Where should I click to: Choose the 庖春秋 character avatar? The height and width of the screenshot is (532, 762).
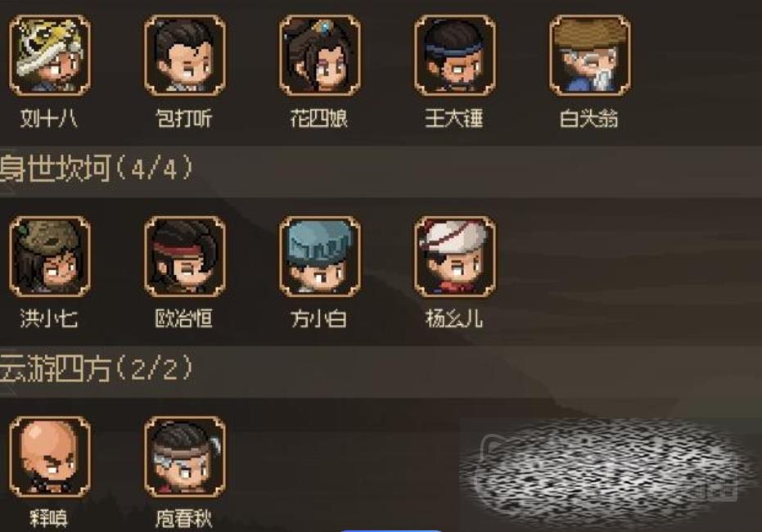click(x=185, y=457)
